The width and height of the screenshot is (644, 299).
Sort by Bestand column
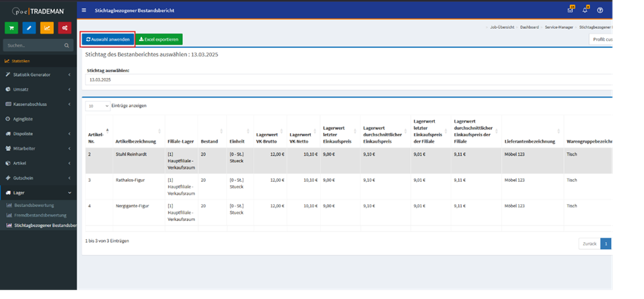(212, 131)
